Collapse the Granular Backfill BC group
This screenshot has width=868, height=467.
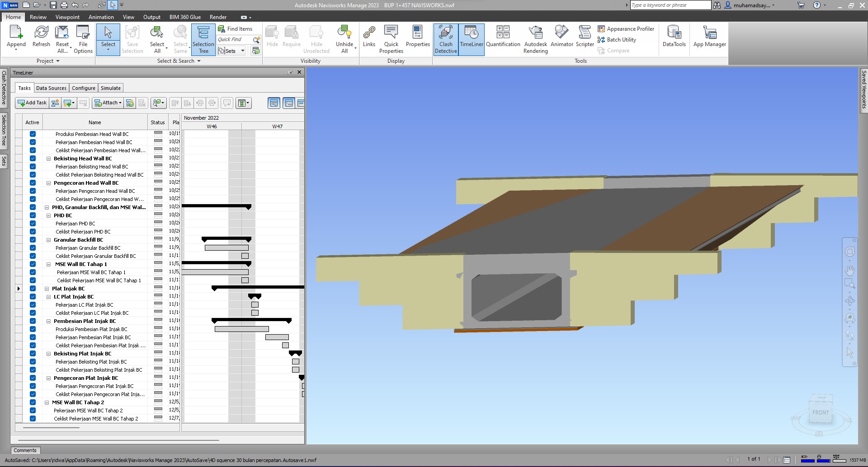pos(49,240)
